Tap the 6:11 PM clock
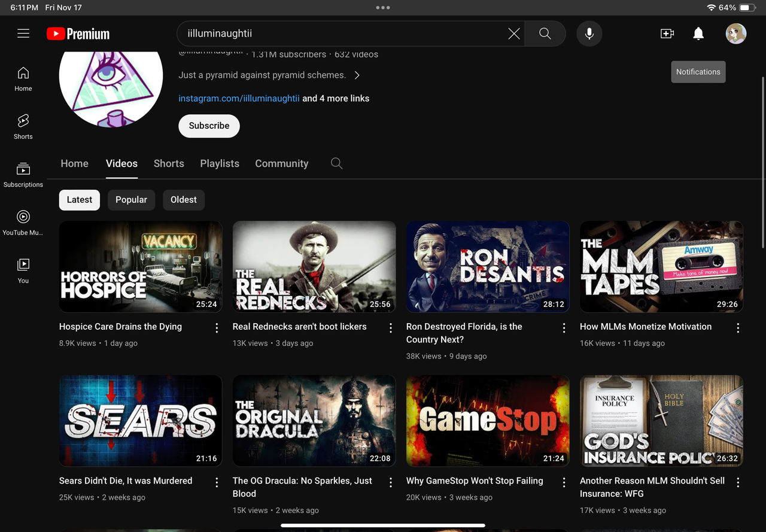Viewport: 766px width, 532px height. coord(25,8)
